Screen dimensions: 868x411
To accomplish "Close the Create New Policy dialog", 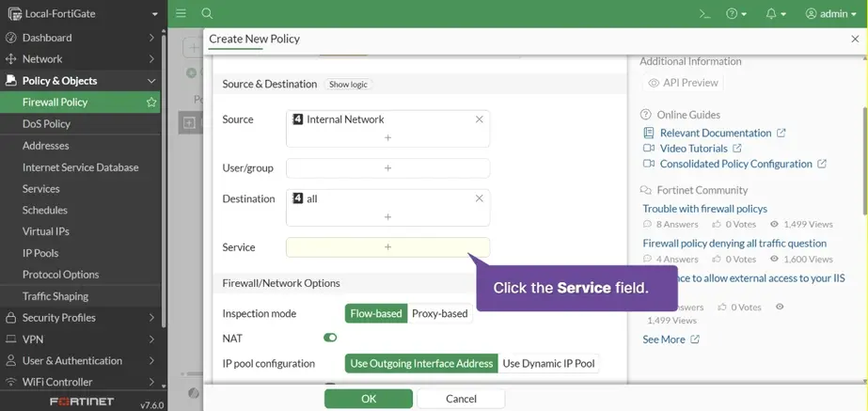I will tap(855, 39).
